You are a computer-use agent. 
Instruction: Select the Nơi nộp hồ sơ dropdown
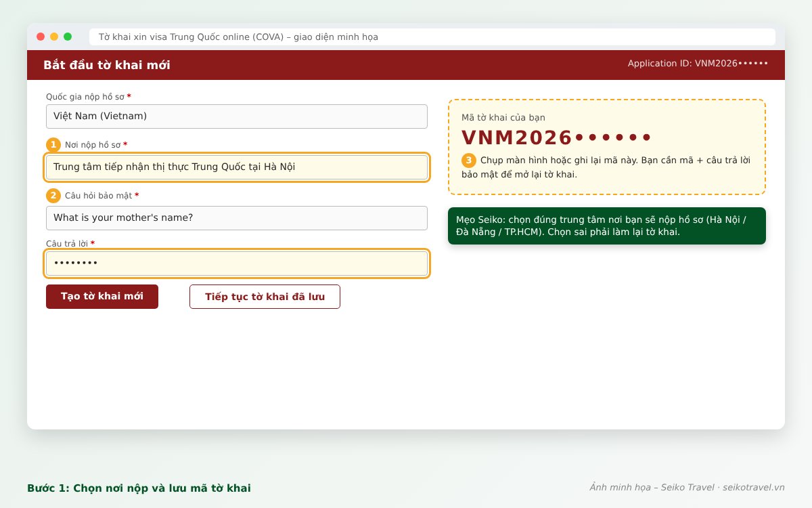(237, 167)
